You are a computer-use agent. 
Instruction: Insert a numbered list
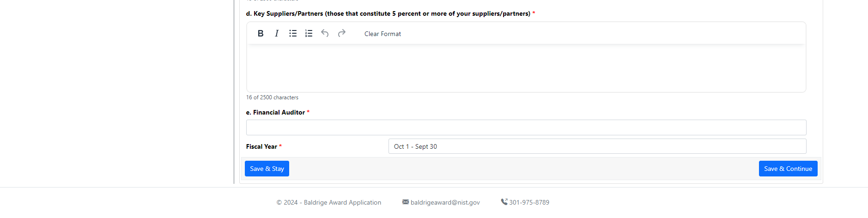coord(309,33)
